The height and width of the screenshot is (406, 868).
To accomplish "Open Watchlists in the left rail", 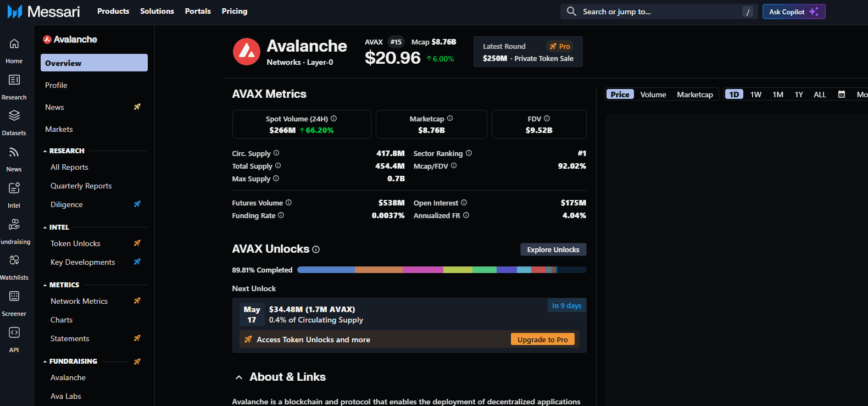I will tap(14, 268).
